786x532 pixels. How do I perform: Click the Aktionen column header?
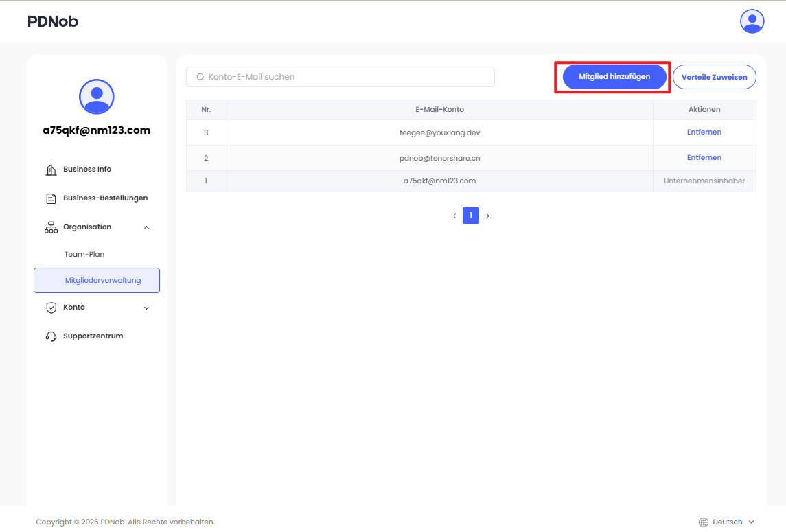[704, 109]
